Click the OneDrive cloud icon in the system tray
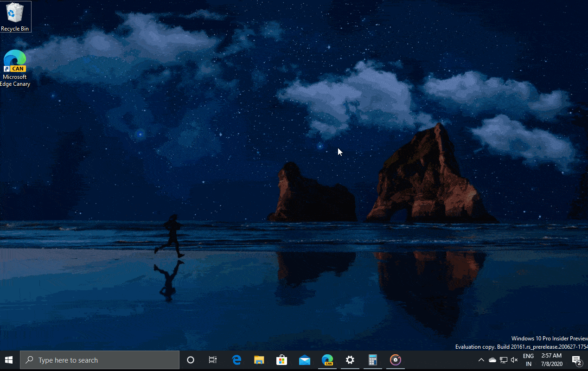The height and width of the screenshot is (371, 588). click(492, 359)
